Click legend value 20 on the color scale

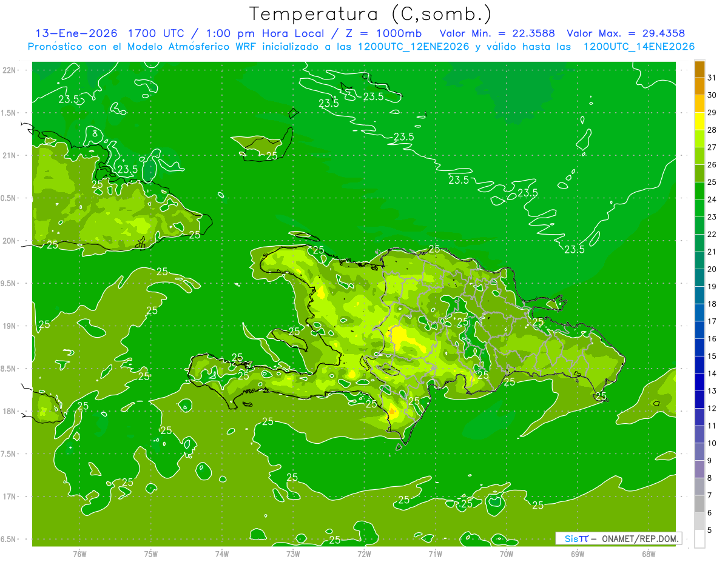coord(712,269)
